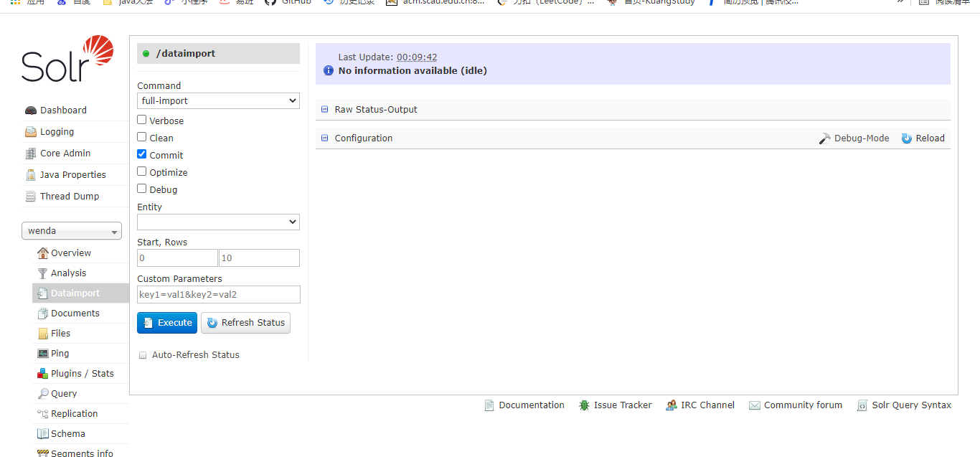Open Dashboard menu item
The width and height of the screenshot is (980, 457).
point(63,110)
